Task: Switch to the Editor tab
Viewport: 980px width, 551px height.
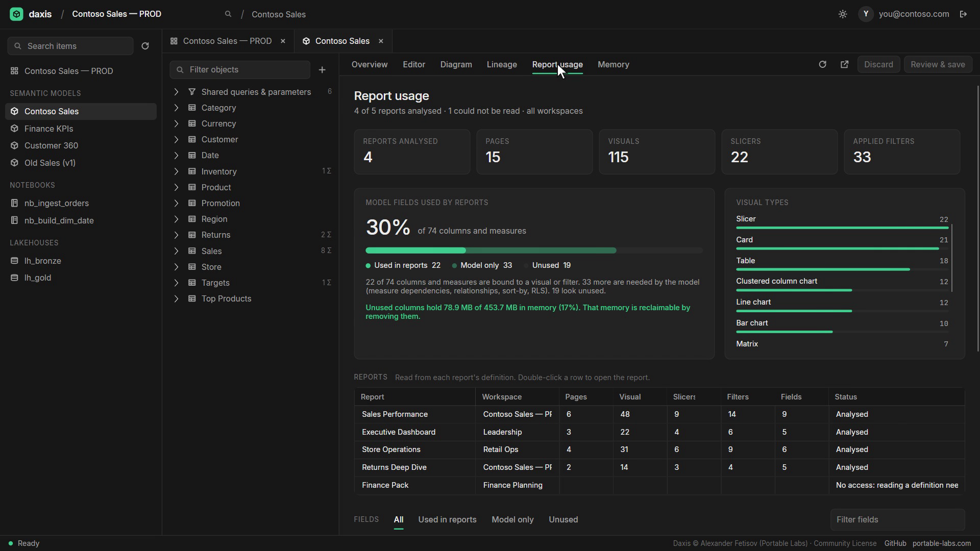Action: pyautogui.click(x=414, y=64)
